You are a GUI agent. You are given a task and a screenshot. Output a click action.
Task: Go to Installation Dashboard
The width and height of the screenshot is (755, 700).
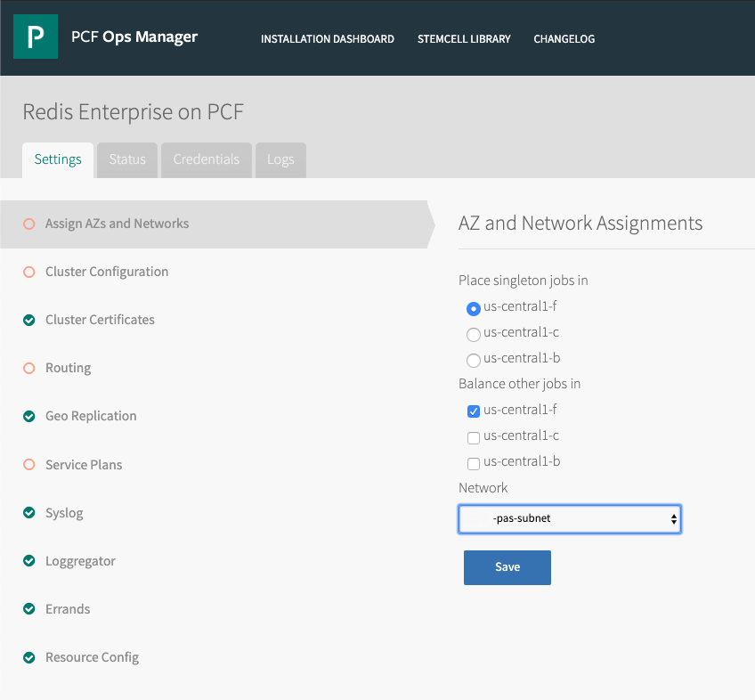[328, 39]
